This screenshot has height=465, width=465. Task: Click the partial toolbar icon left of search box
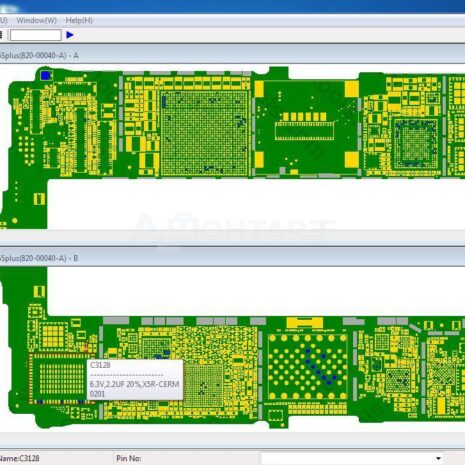(1, 35)
